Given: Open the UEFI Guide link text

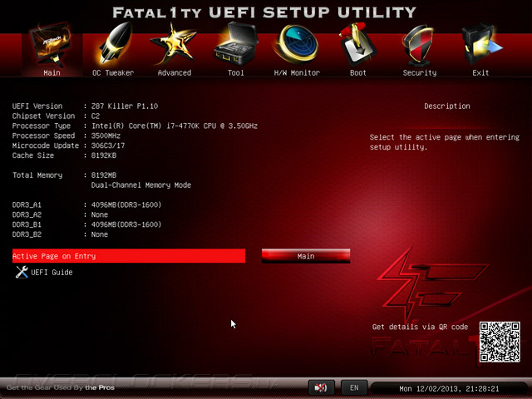Looking at the screenshot, I should point(52,272).
